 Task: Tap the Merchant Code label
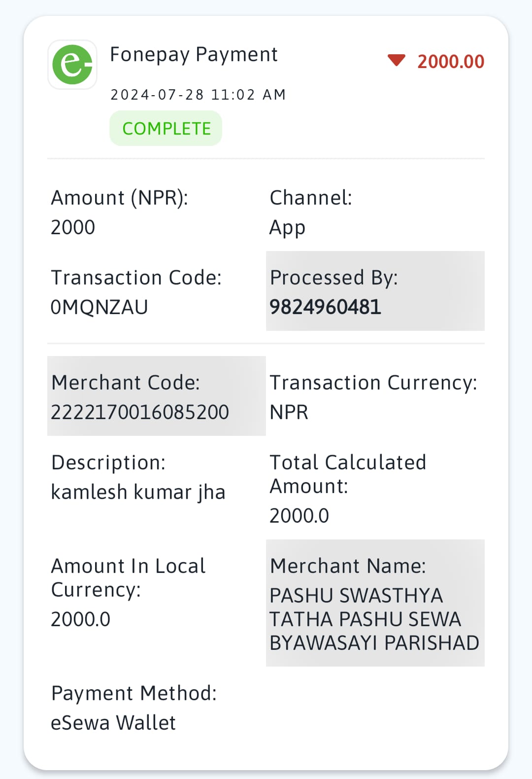[x=126, y=383]
